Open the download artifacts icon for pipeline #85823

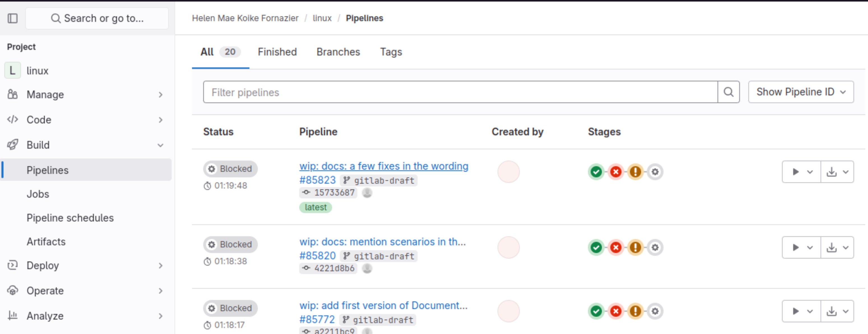(837, 172)
